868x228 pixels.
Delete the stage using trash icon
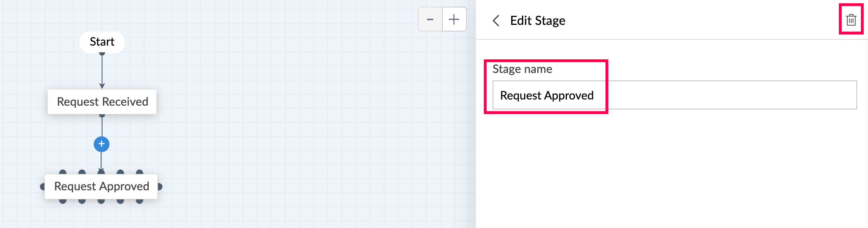tap(851, 20)
